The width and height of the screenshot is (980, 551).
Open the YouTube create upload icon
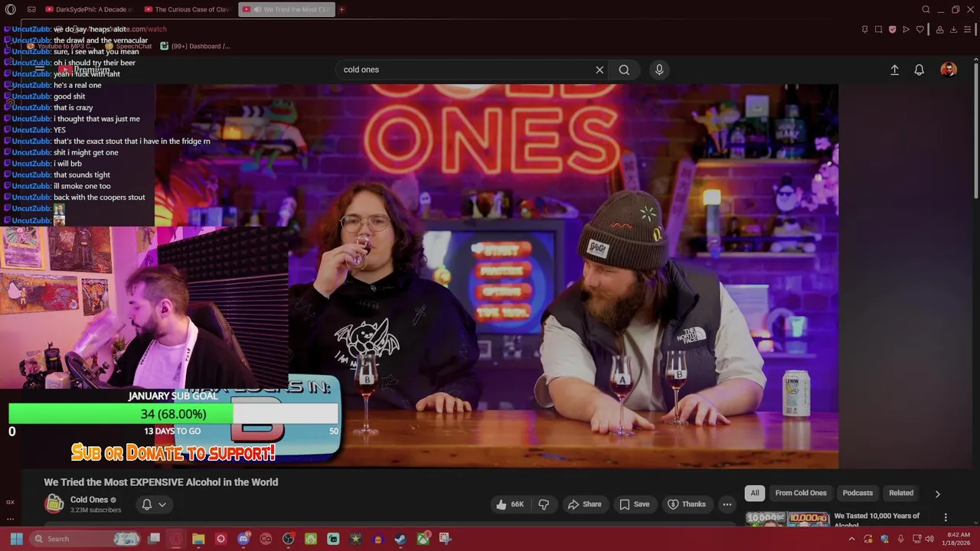(894, 70)
